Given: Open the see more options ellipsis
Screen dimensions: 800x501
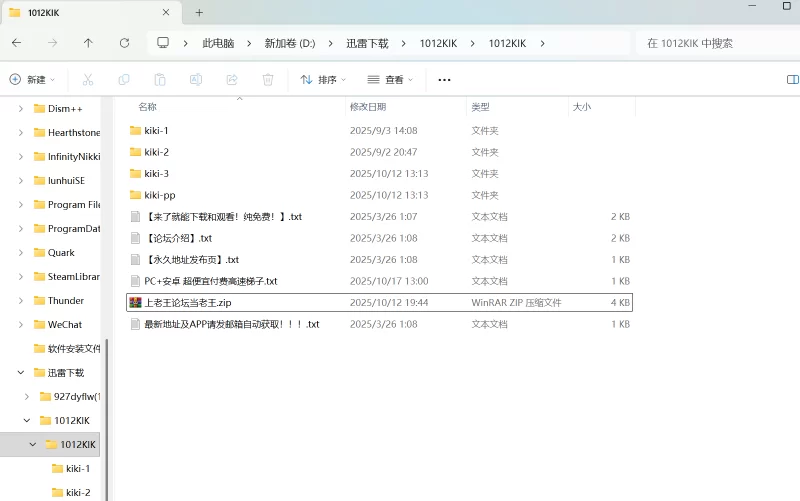Looking at the screenshot, I should [445, 79].
